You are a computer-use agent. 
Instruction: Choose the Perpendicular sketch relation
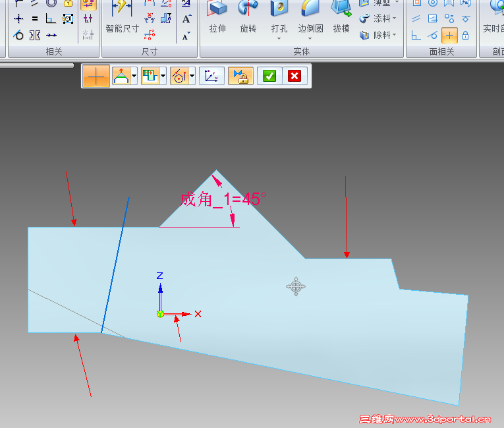coord(51,18)
